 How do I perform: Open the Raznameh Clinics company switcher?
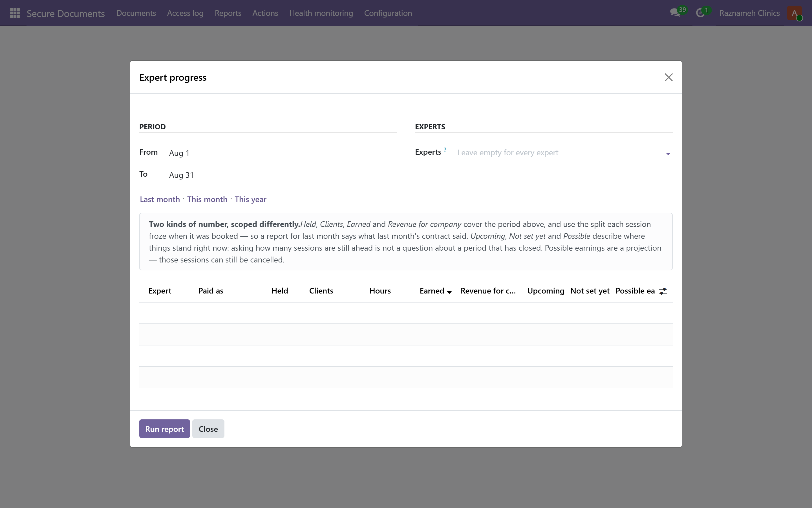tap(749, 13)
